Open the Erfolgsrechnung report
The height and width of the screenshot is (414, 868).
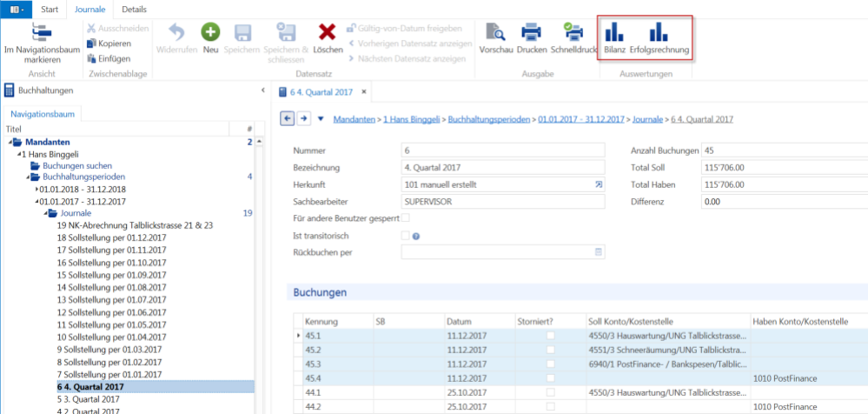659,37
